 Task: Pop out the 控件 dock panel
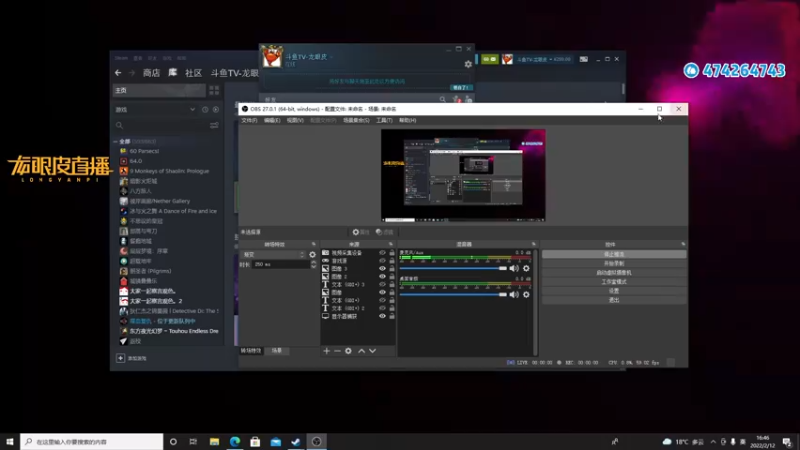point(683,244)
